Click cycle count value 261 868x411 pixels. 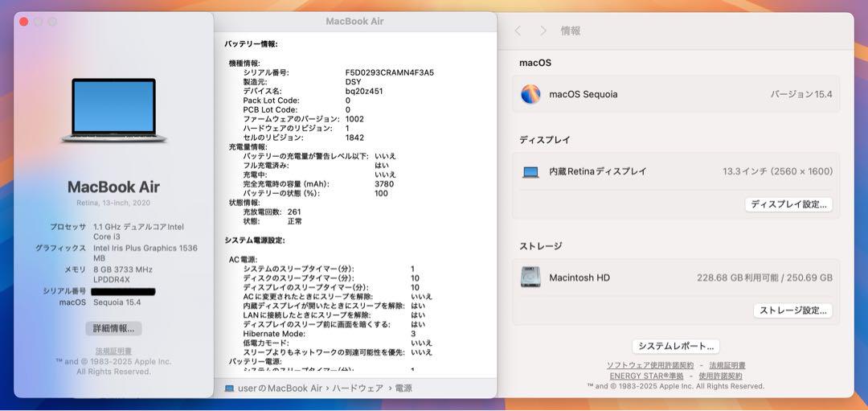[x=294, y=212]
